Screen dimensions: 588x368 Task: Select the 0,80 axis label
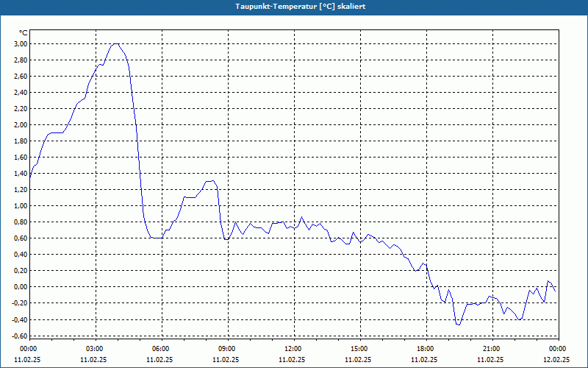[x=21, y=222]
